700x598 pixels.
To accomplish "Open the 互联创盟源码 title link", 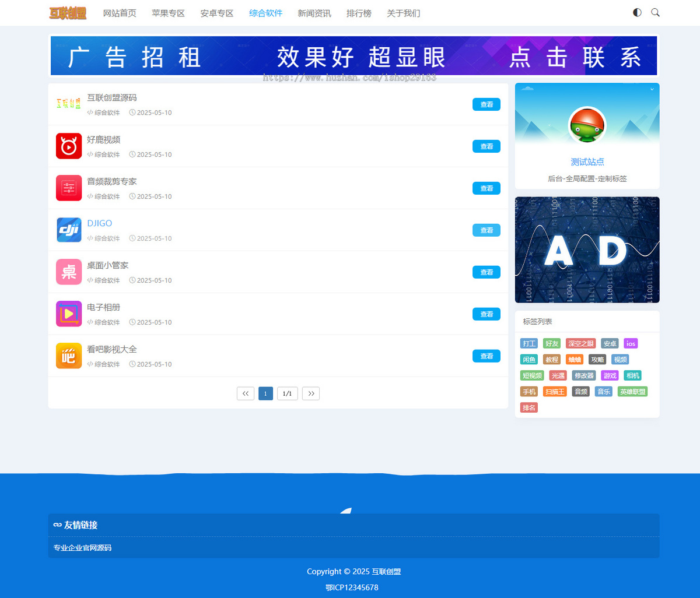I will pos(112,97).
